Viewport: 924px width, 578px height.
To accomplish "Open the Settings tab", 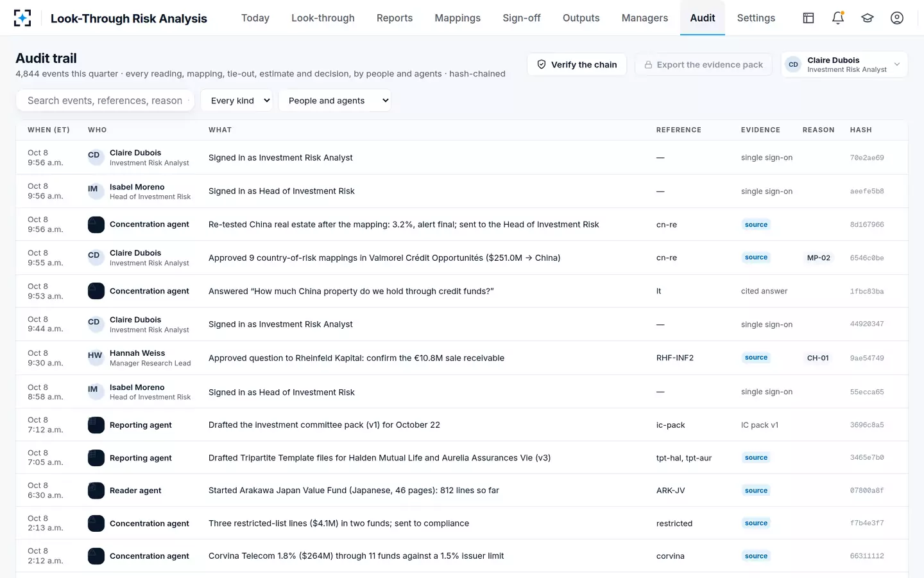I will (756, 18).
